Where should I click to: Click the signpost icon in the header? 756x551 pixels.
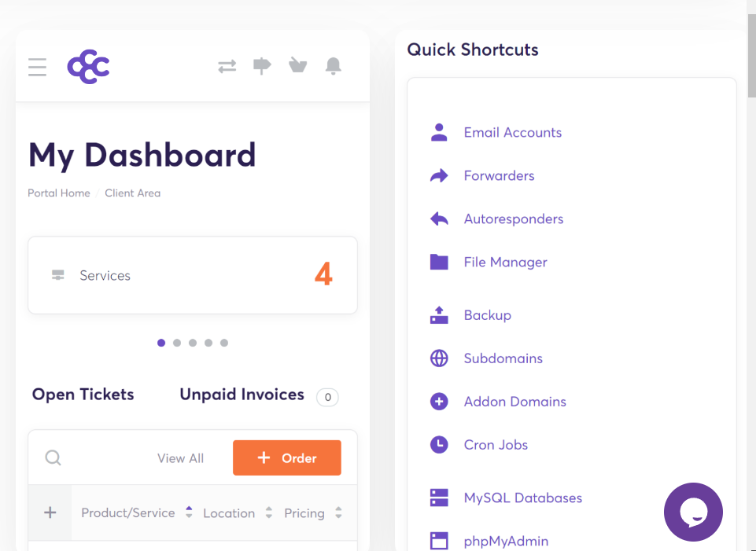262,66
